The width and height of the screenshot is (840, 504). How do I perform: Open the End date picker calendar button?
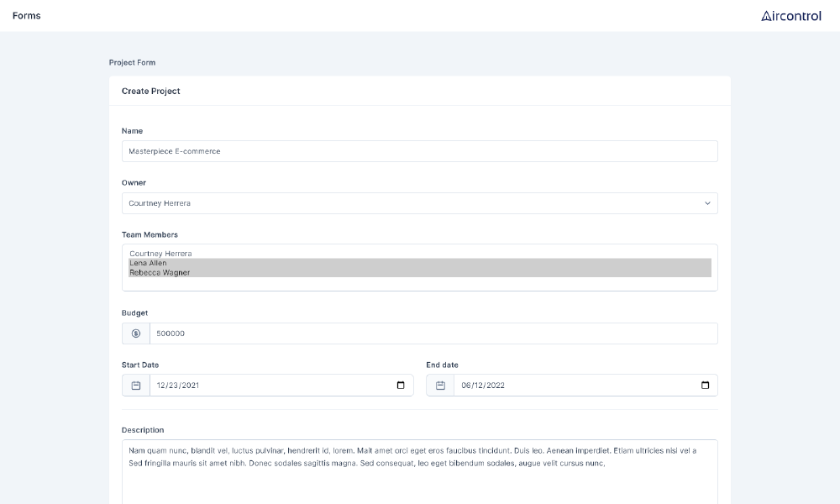tap(705, 386)
